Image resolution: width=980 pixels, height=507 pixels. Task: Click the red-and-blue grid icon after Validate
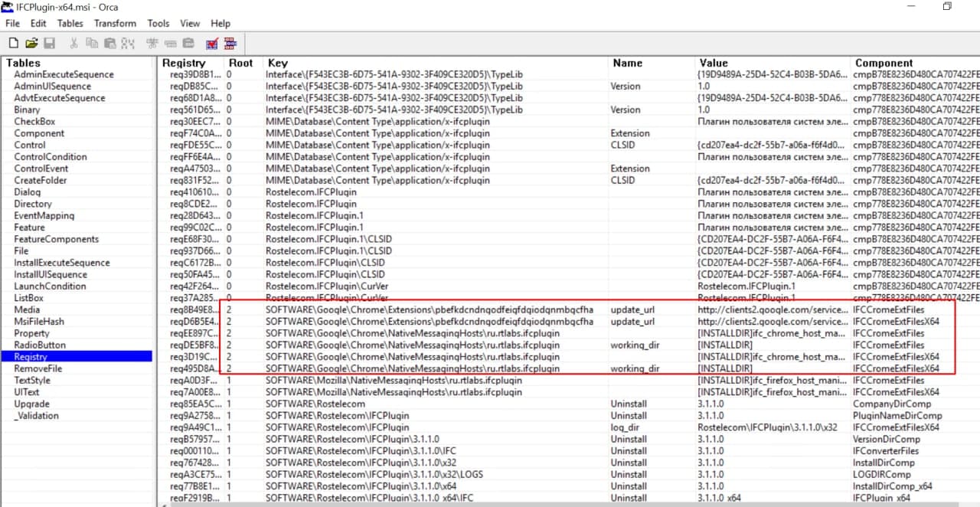(230, 44)
